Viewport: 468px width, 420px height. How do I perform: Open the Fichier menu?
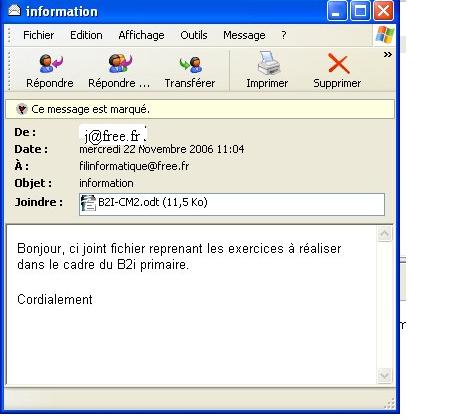click(39, 35)
